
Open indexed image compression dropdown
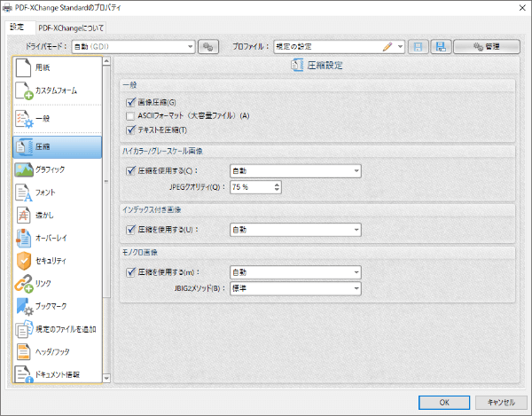coord(295,230)
